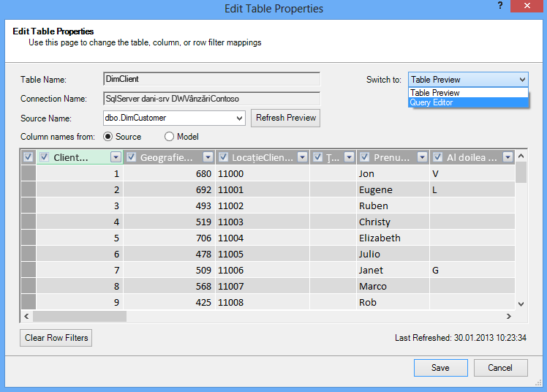Screen dimensions: 547x392
Task: Click the horizontal scrollbar right arrow
Action: [x=509, y=317]
